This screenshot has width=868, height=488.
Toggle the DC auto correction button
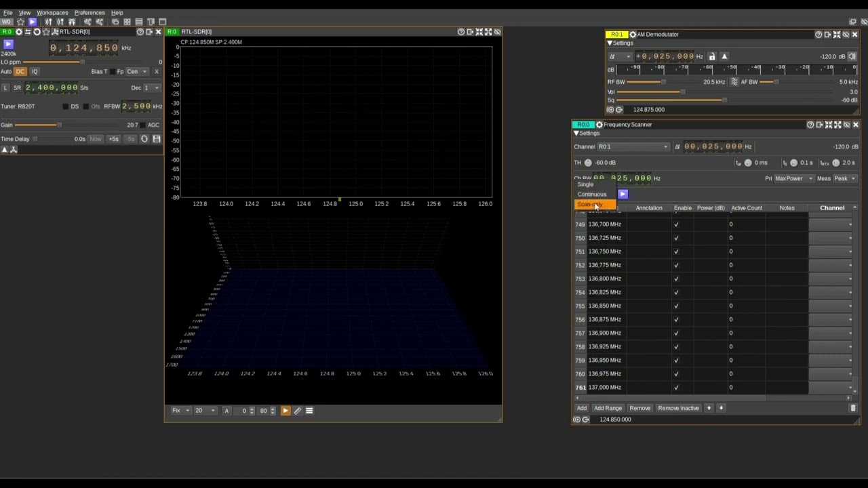point(20,71)
